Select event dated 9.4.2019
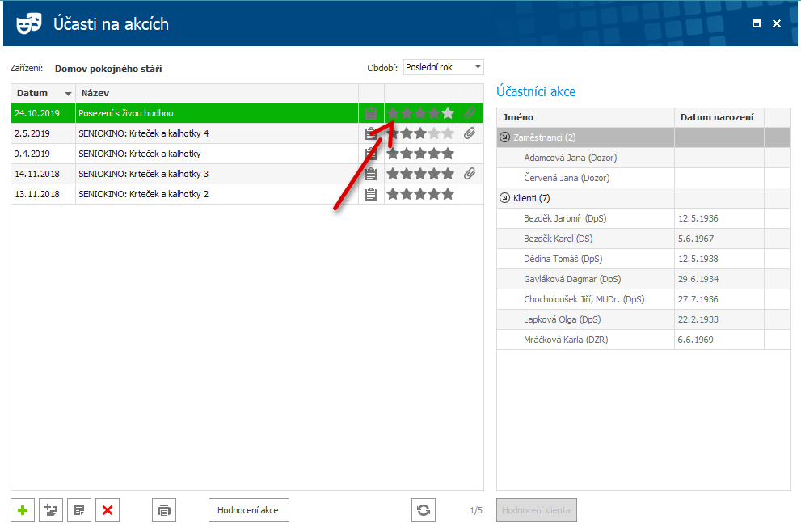This screenshot has width=801, height=532. tap(247, 154)
